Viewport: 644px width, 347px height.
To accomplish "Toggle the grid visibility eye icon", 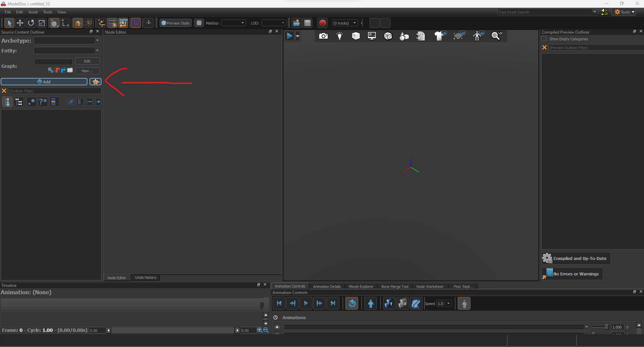I will click(x=459, y=36).
